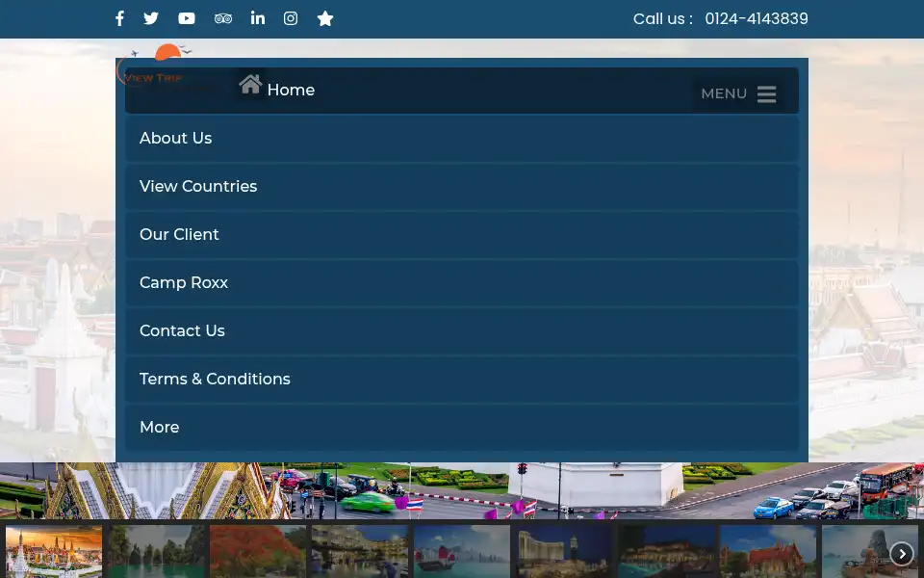
Task: Select the red-sail junk boat thumbnail
Action: (462, 551)
